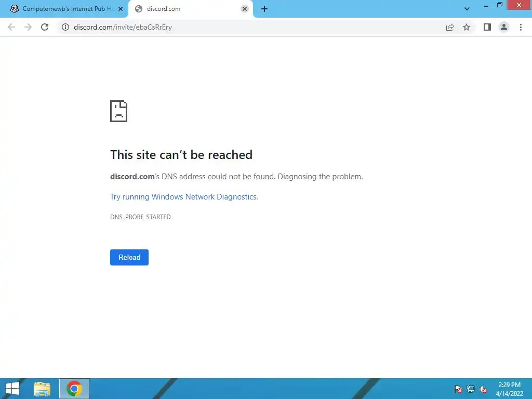Open the Chrome three-dot menu

[521, 27]
